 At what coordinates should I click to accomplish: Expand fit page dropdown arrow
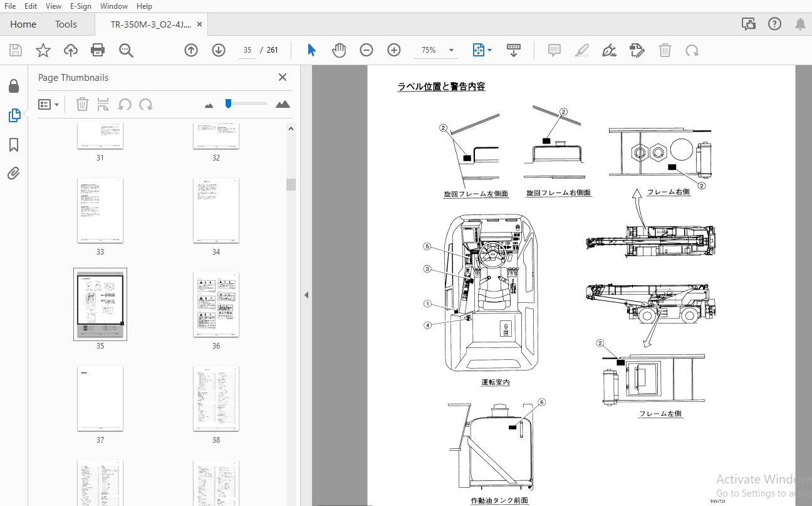pyautogui.click(x=490, y=50)
